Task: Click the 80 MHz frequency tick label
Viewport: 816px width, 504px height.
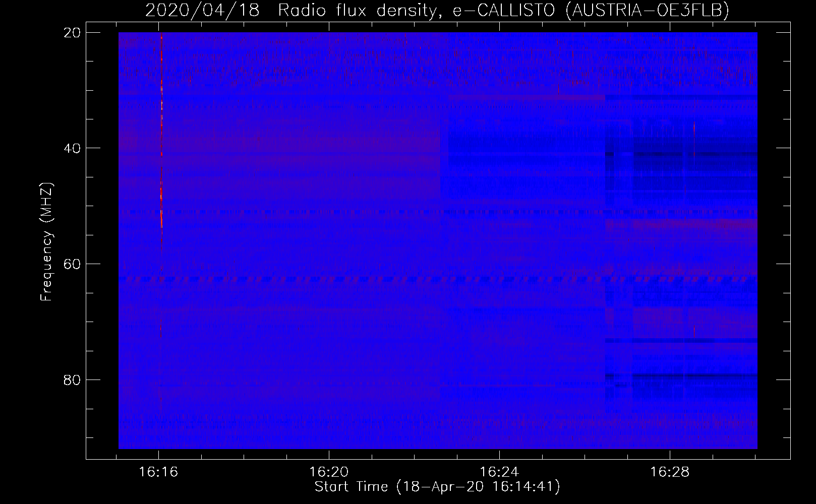Action: tap(72, 379)
